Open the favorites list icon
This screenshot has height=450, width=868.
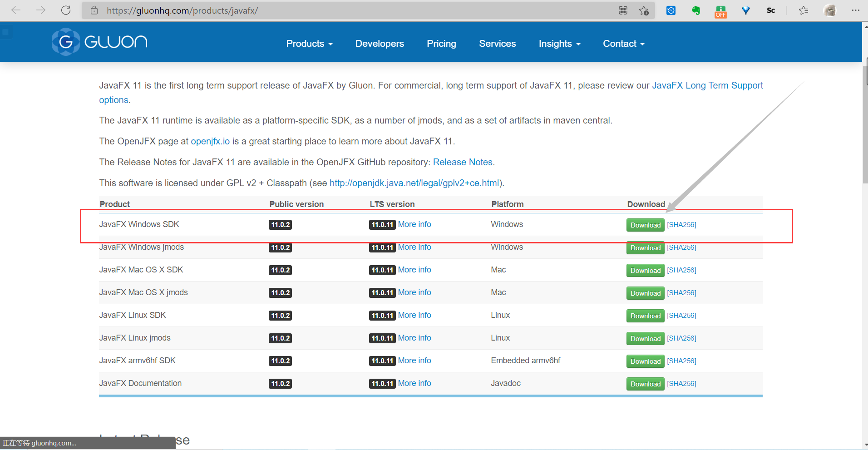pos(804,10)
